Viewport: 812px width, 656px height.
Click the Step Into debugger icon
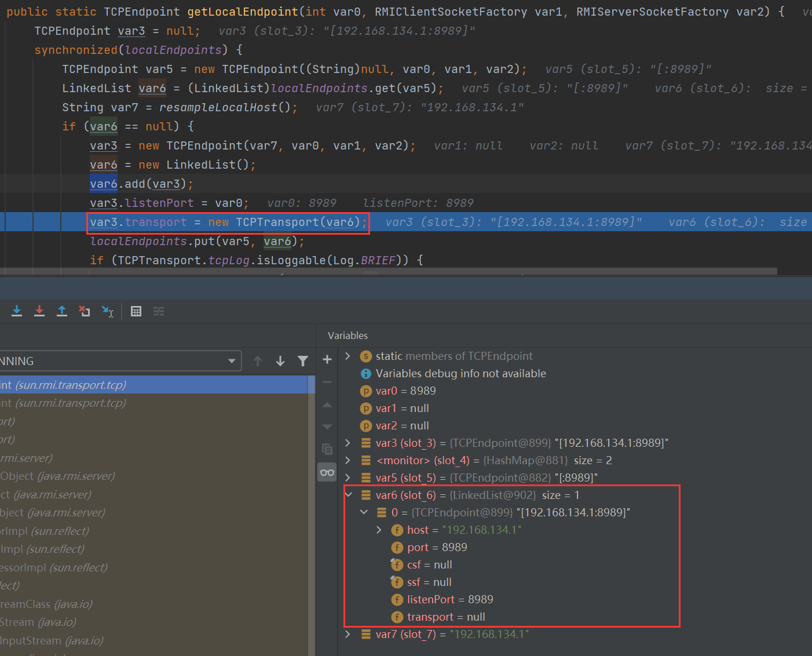click(17, 311)
